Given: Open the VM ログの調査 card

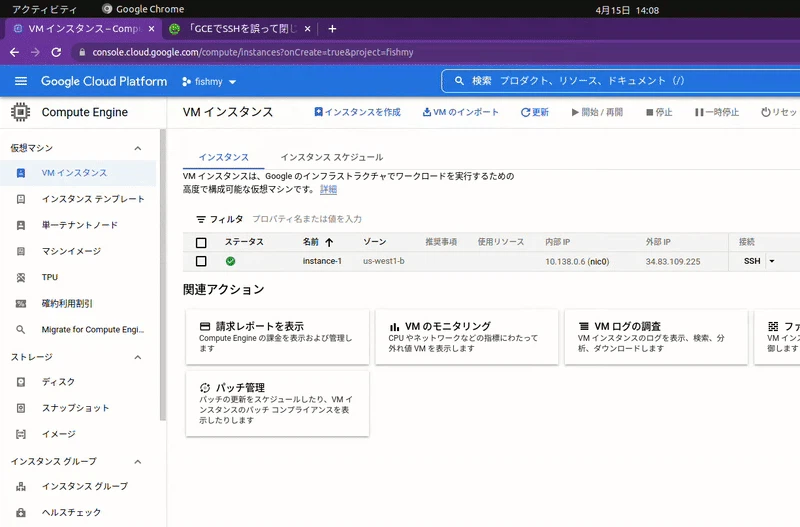Looking at the screenshot, I should 656,337.
